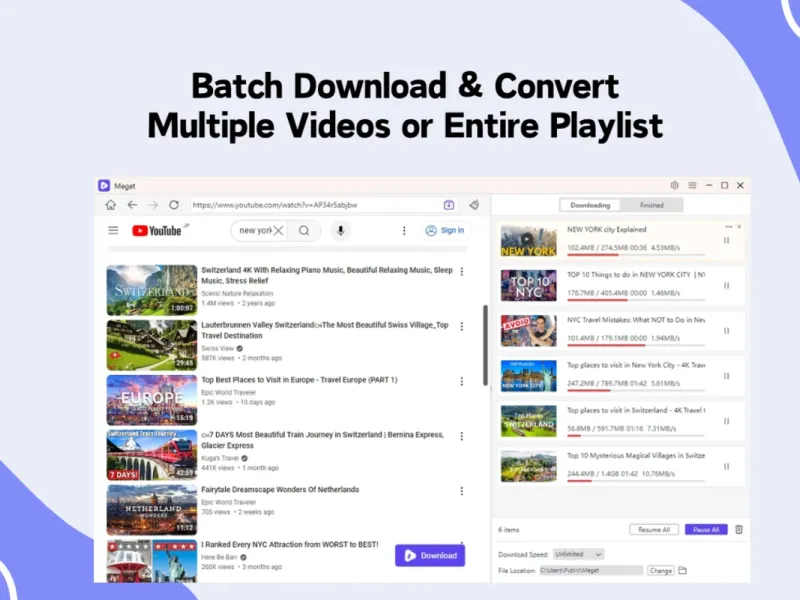Open YouTube settings three-dot menu
The image size is (800, 600).
pyautogui.click(x=404, y=231)
